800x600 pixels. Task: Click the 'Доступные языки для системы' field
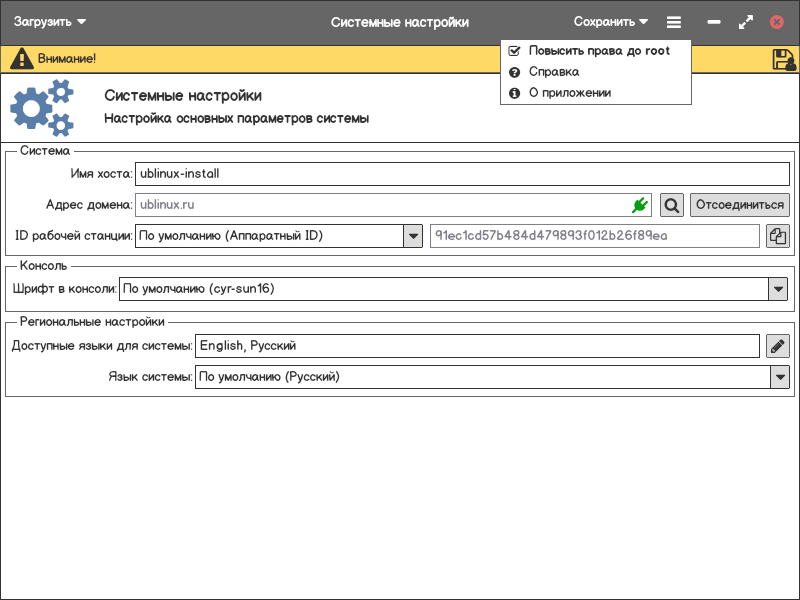(477, 346)
